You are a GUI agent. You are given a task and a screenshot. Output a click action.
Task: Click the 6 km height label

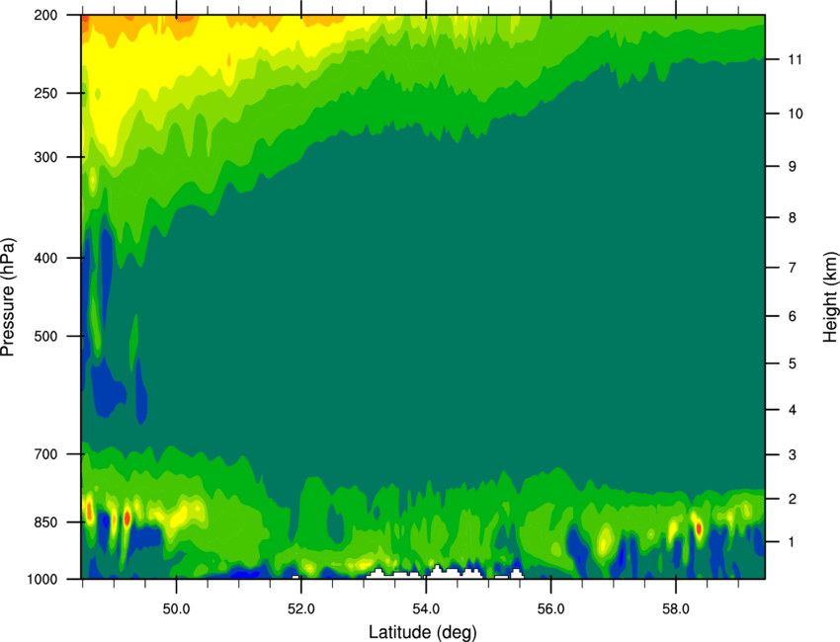click(x=793, y=316)
